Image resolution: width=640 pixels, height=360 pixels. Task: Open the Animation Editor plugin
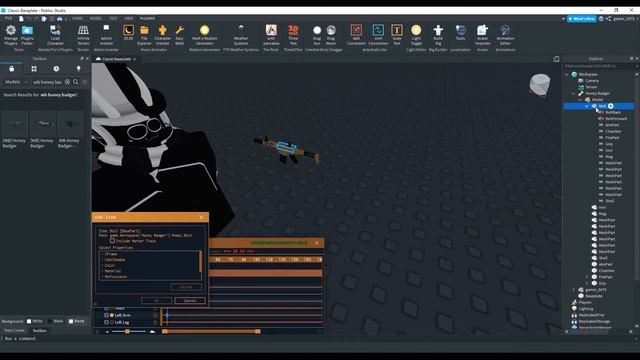coord(505,35)
